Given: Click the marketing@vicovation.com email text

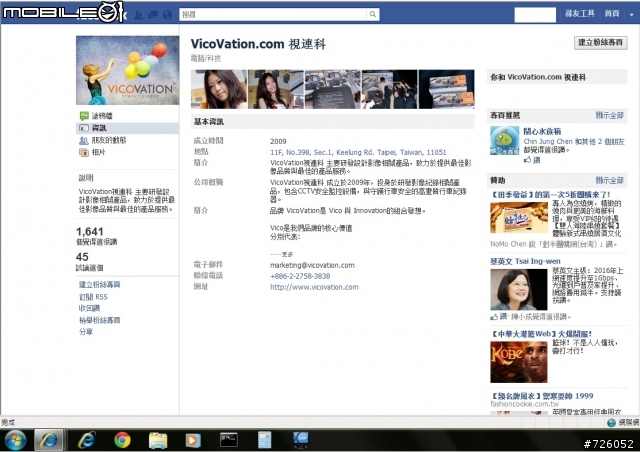Looking at the screenshot, I should 312,265.
